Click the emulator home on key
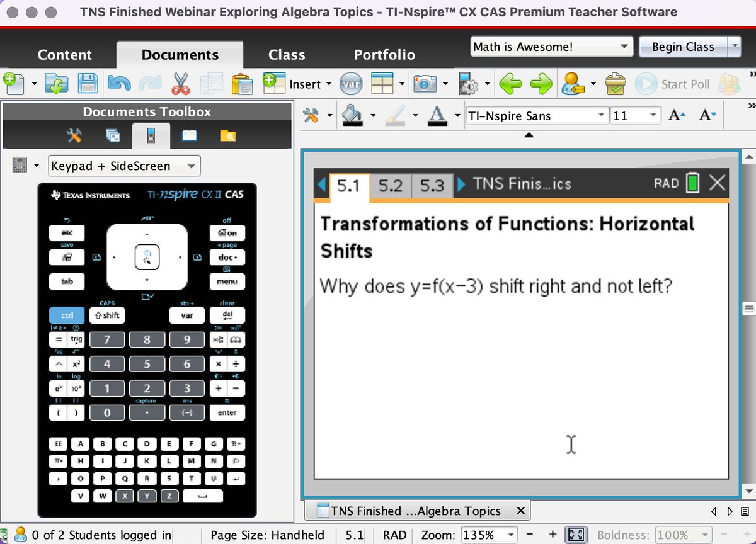The height and width of the screenshot is (544, 756). [x=227, y=233]
